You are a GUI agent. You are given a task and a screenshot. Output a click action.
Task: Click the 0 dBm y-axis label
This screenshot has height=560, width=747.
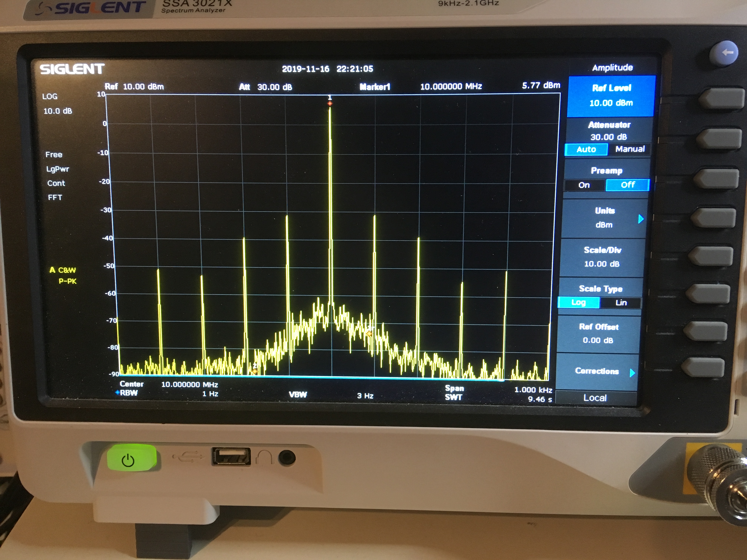point(105,124)
